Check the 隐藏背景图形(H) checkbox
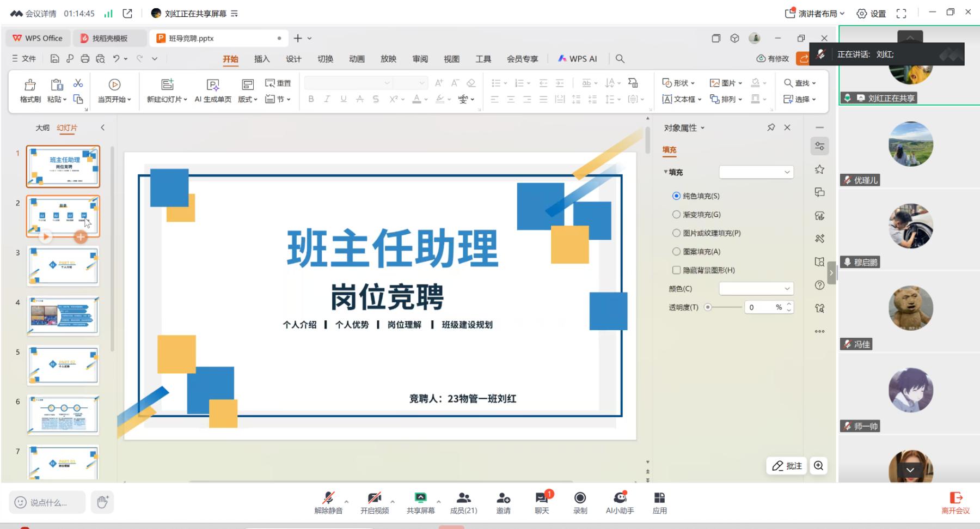980x529 pixels. click(x=676, y=270)
